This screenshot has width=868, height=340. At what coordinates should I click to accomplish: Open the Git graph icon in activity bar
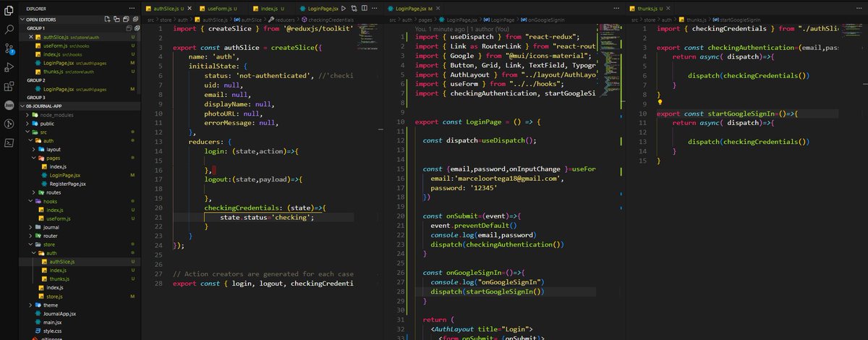[x=9, y=124]
